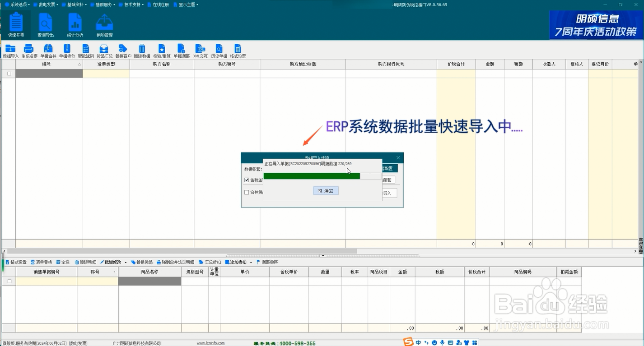Open the 在线注册 menu

pos(159,5)
